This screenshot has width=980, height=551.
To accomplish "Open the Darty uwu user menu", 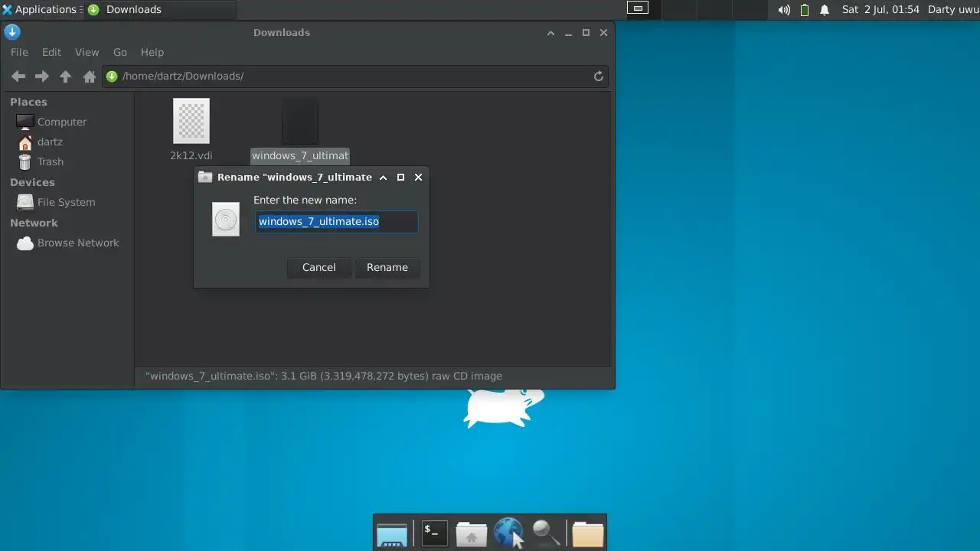I will point(953,9).
